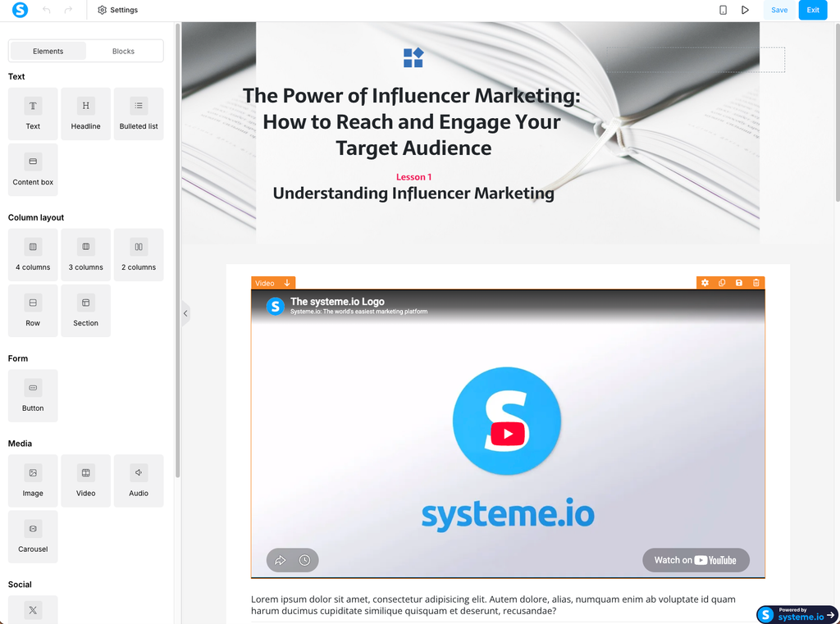Viewport: 840px width, 624px height.
Task: Preview the page with play icon
Action: pos(745,10)
